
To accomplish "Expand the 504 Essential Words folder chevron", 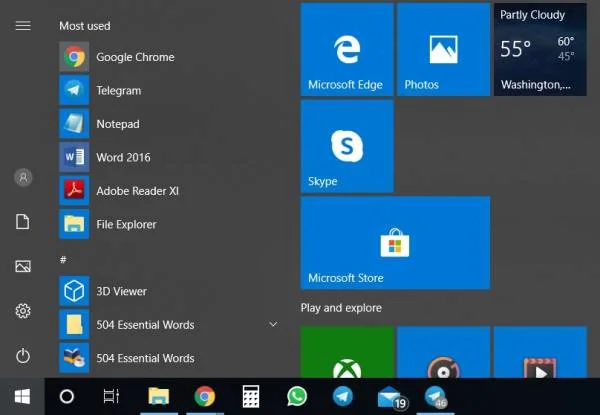I will click(x=273, y=324).
